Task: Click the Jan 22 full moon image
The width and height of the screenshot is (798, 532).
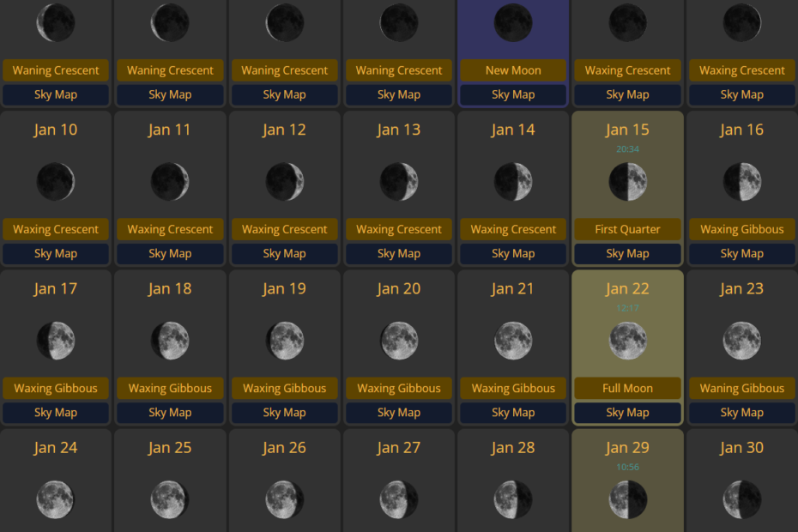Action: click(627, 341)
